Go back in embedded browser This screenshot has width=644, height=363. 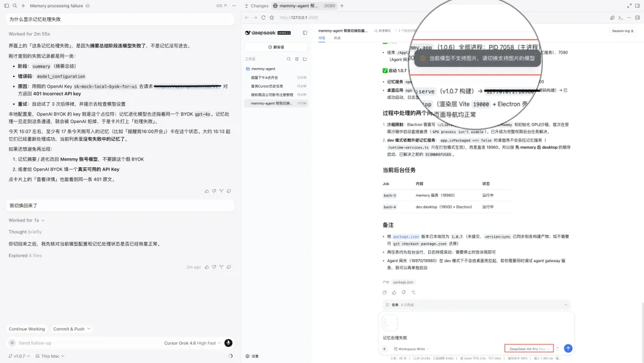pyautogui.click(x=247, y=18)
